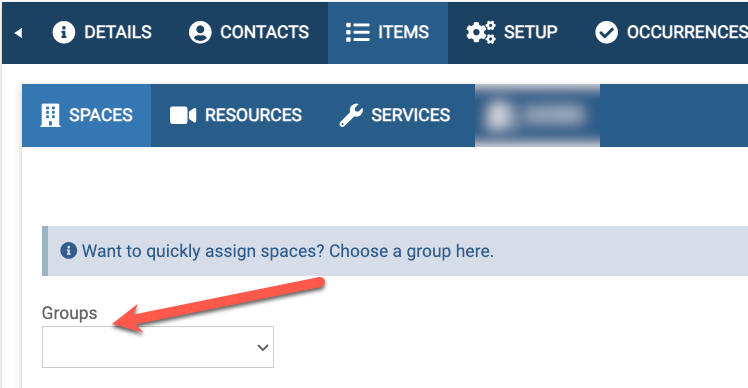Click the building icon on the SPACES tab
The width and height of the screenshot is (748, 388).
50,115
